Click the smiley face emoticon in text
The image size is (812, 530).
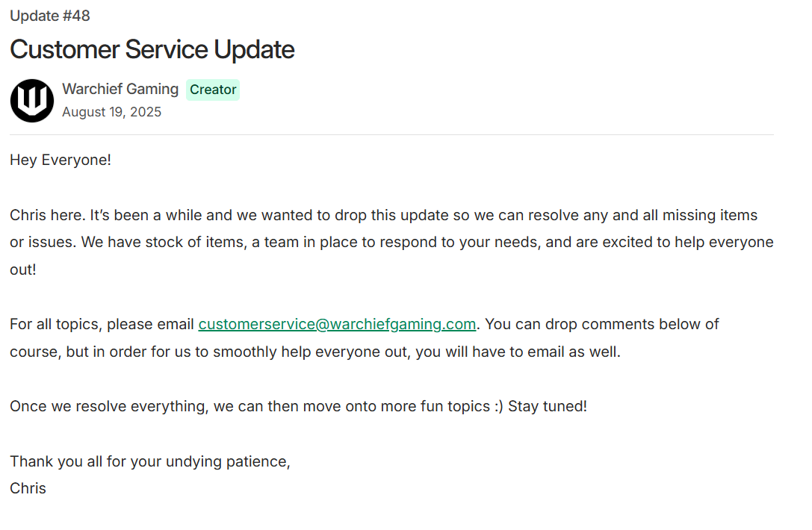point(498,407)
